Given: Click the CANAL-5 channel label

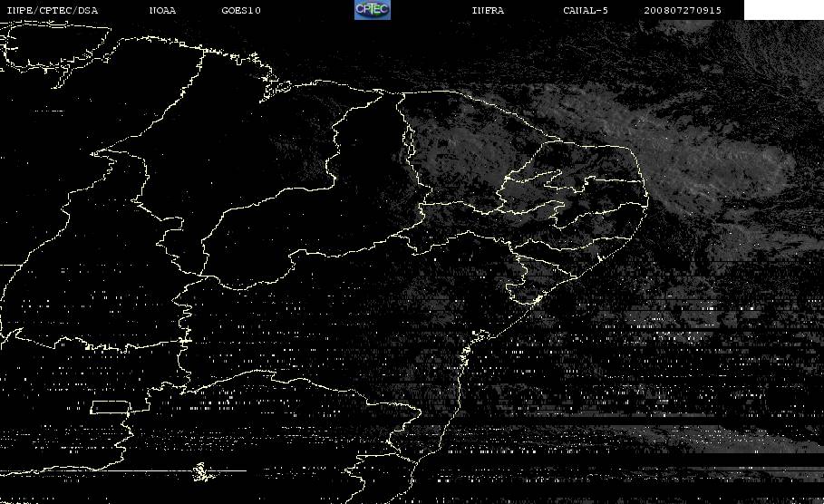Looking at the screenshot, I should 586,10.
